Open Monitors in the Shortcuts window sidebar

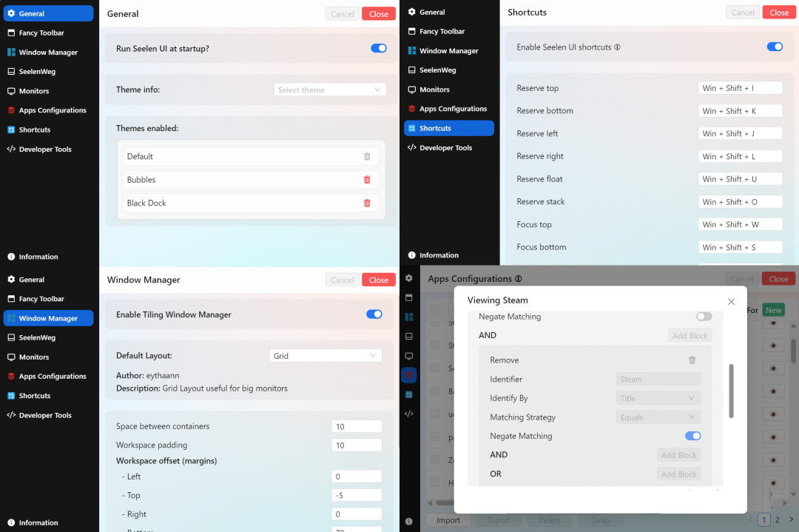[449, 90]
